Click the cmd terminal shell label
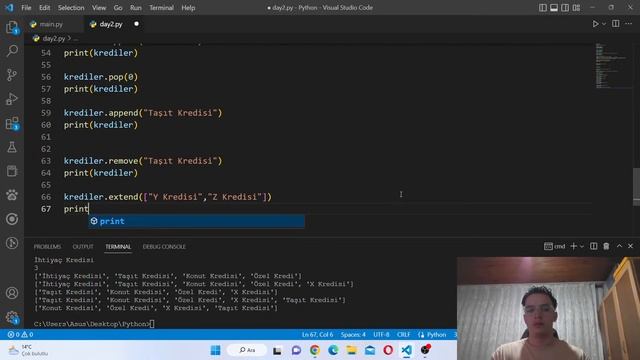This screenshot has width=640, height=360. (555, 246)
